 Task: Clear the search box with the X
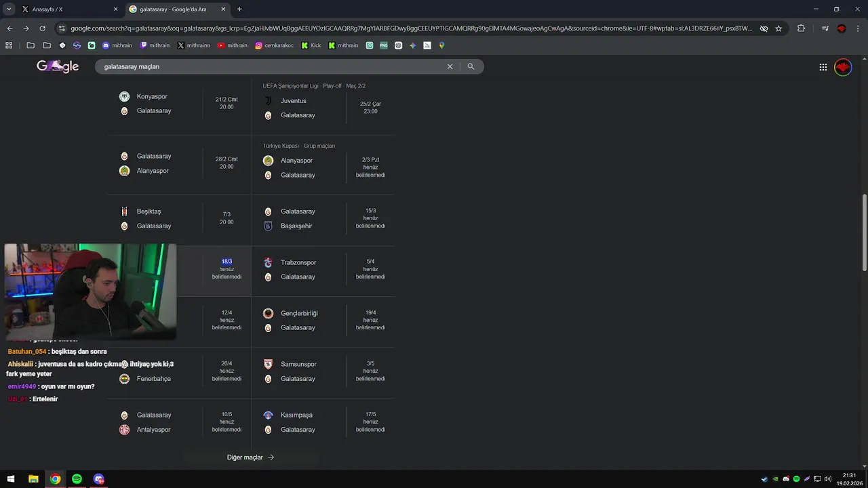pyautogui.click(x=450, y=66)
